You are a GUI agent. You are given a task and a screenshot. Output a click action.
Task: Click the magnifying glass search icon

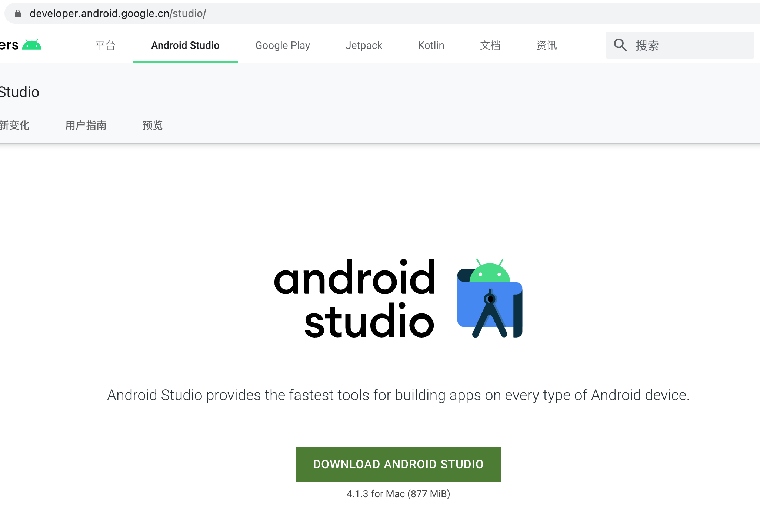pyautogui.click(x=620, y=45)
